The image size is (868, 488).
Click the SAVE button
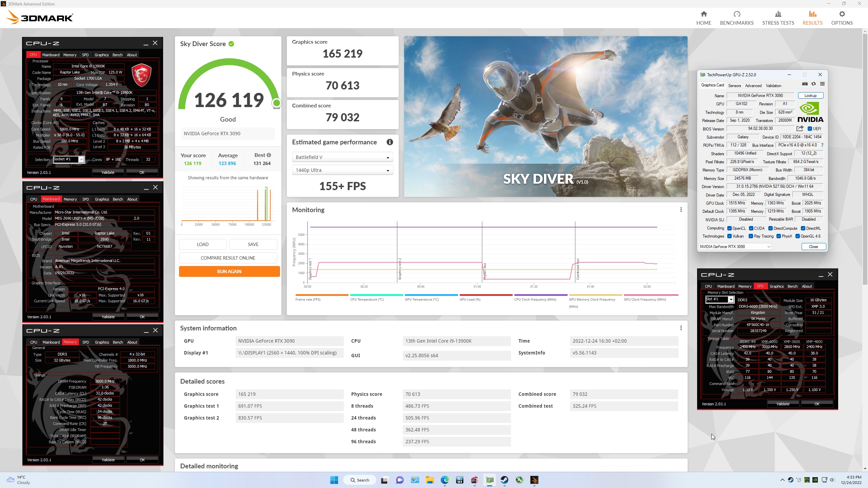[253, 244]
